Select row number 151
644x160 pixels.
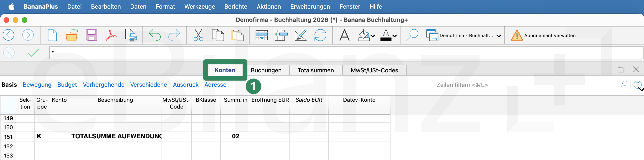[x=8, y=137]
